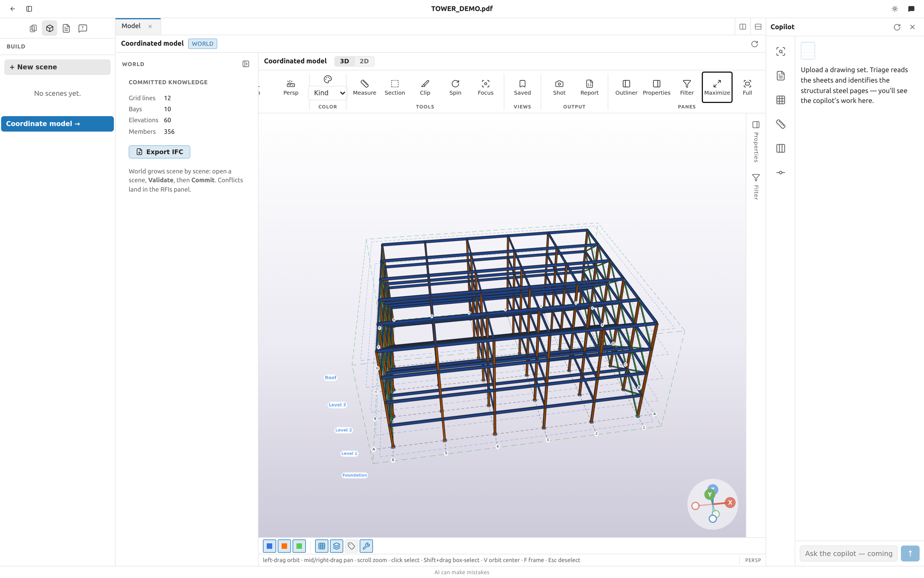Click the X axis on orientation gizmo
Image resolution: width=924 pixels, height=578 pixels.
click(x=730, y=502)
